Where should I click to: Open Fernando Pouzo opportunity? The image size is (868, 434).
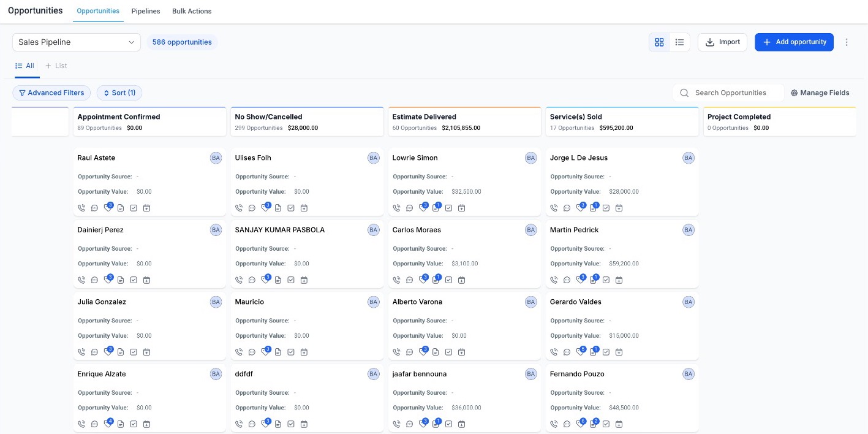click(x=577, y=374)
